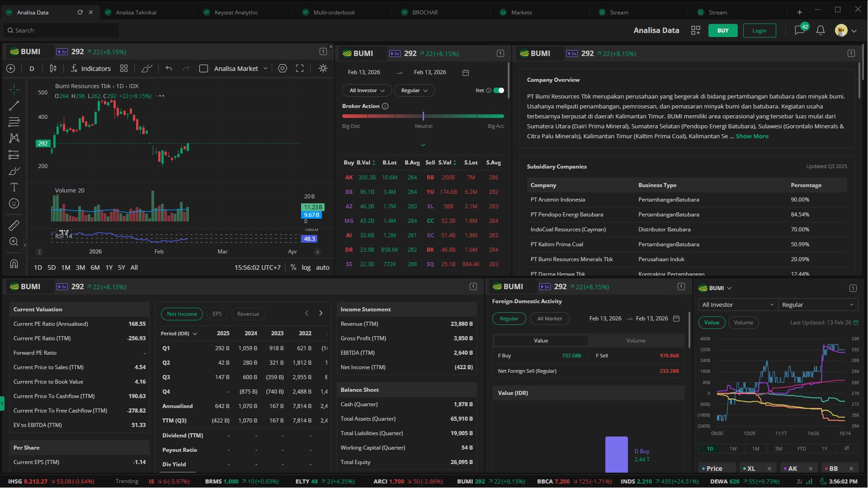The width and height of the screenshot is (868, 488).
Task: Open chart settings hexagon icon
Action: pos(283,68)
